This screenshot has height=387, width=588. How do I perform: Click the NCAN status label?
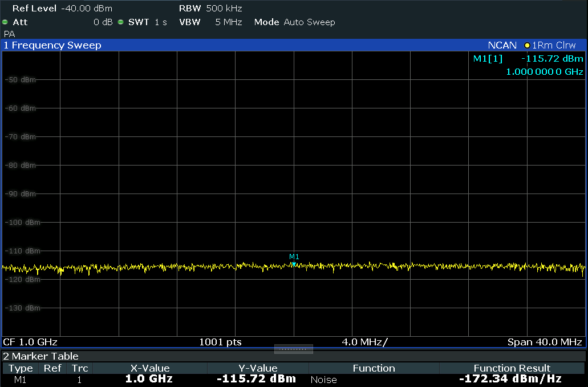(502, 45)
